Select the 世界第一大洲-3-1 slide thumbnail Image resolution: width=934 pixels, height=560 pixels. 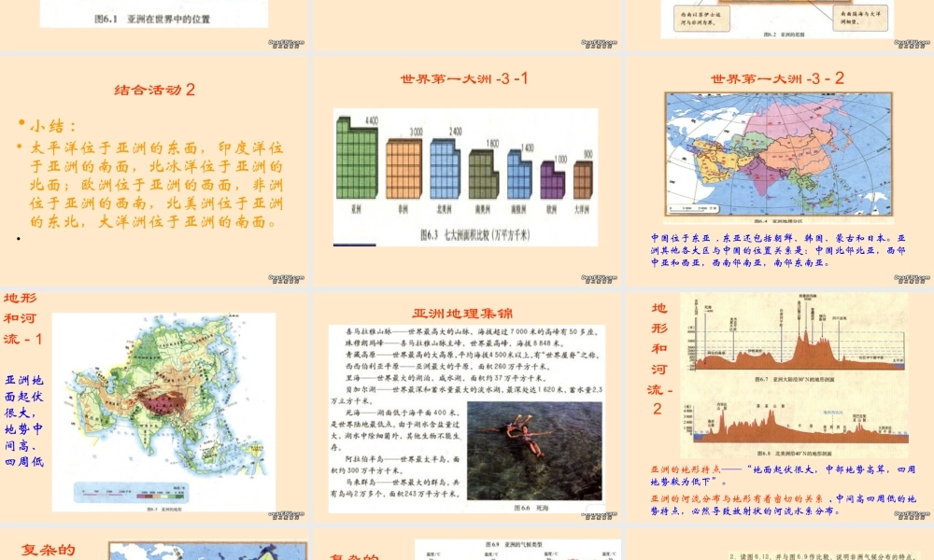pyautogui.click(x=466, y=171)
